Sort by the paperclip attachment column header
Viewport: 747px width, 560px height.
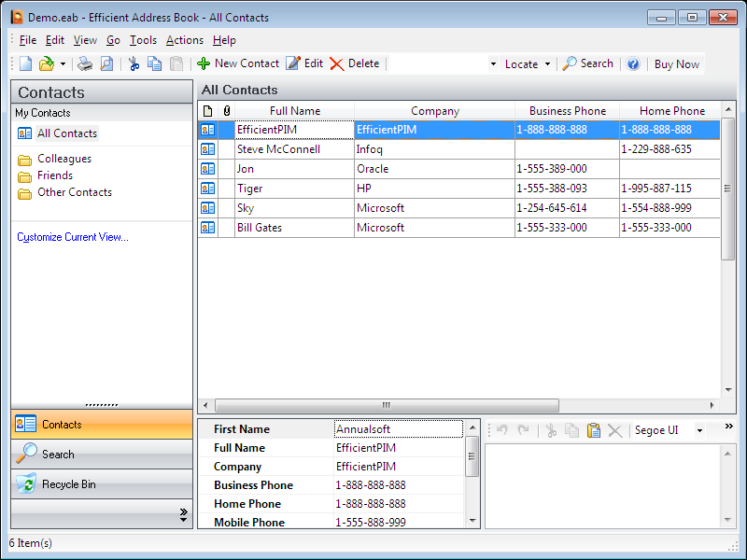[x=226, y=111]
